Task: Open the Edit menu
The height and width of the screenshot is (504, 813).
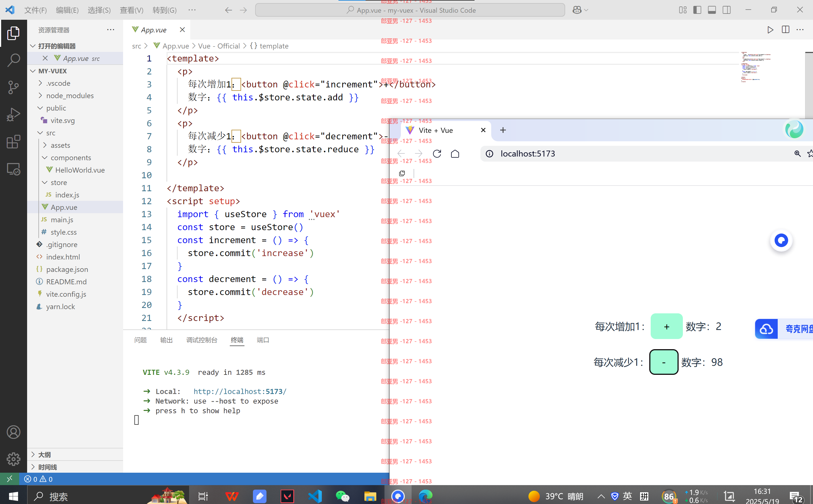Action: (x=67, y=10)
